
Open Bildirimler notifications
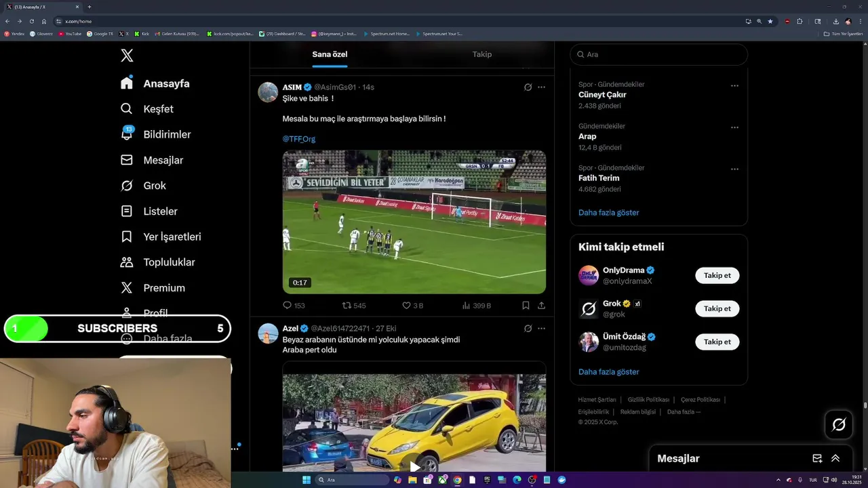tap(155, 134)
